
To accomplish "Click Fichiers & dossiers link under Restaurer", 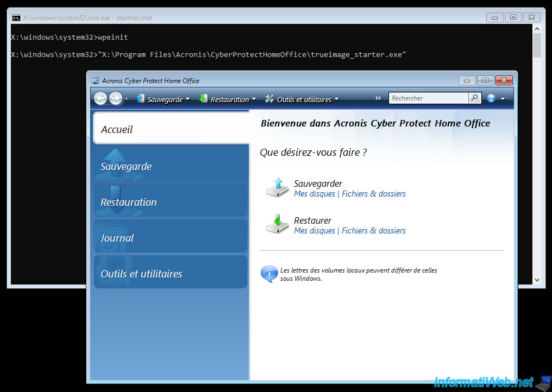I will (x=374, y=231).
